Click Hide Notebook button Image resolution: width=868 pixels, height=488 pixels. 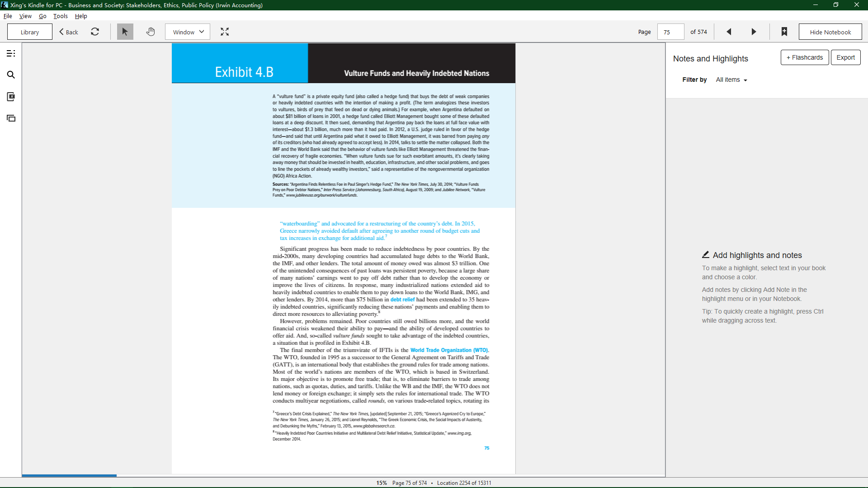point(830,32)
